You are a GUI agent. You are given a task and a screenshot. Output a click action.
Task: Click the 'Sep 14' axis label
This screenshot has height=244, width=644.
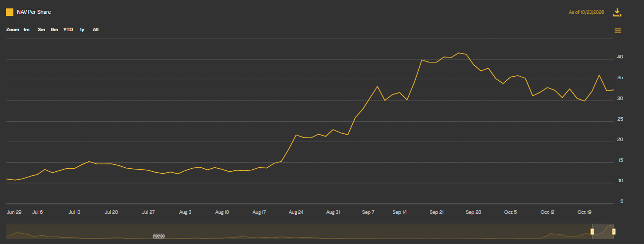(x=400, y=212)
